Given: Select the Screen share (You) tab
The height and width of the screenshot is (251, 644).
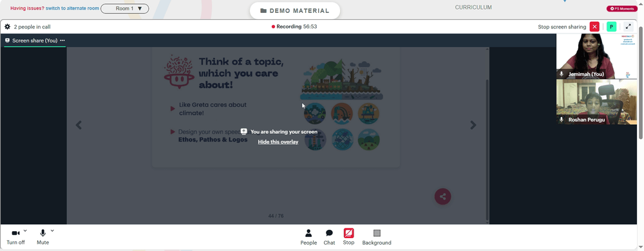Looking at the screenshot, I should (x=35, y=41).
